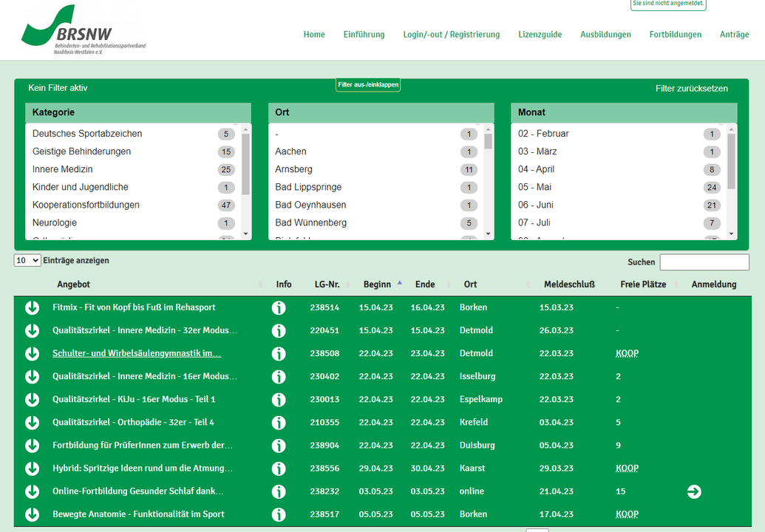This screenshot has height=532, width=765.
Task: Open Fortbildungen navigation item
Action: pos(676,35)
